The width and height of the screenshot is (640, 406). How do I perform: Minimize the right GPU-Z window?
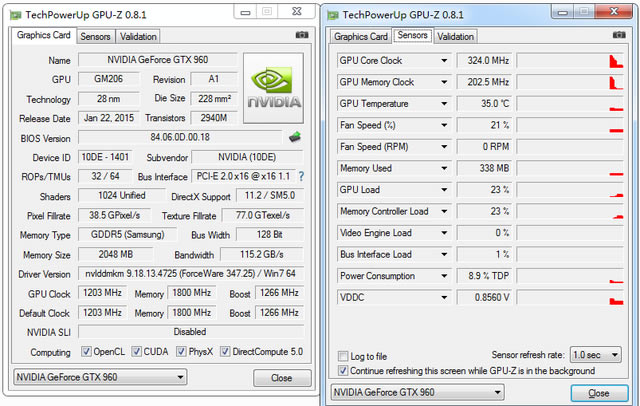point(562,12)
